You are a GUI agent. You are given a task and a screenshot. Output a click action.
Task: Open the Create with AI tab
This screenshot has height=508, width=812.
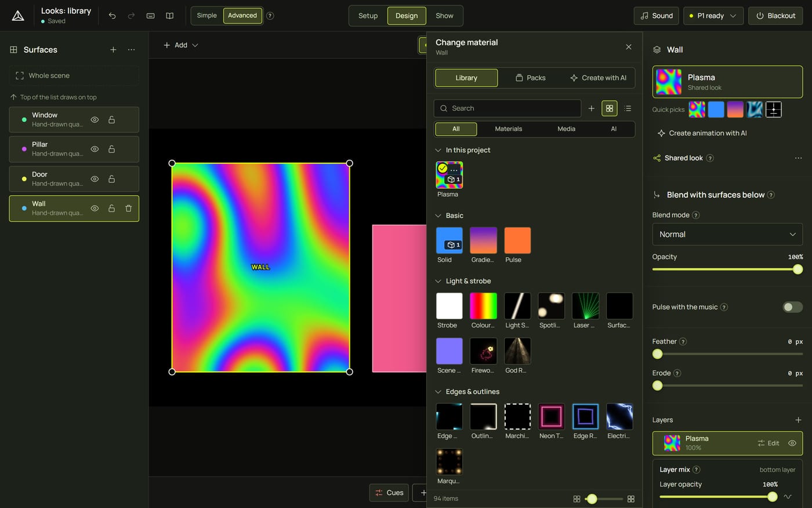tap(599, 78)
